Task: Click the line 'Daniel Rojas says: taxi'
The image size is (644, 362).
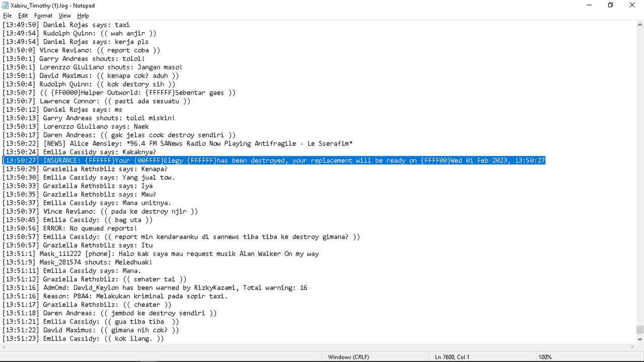Action: pyautogui.click(x=66, y=25)
